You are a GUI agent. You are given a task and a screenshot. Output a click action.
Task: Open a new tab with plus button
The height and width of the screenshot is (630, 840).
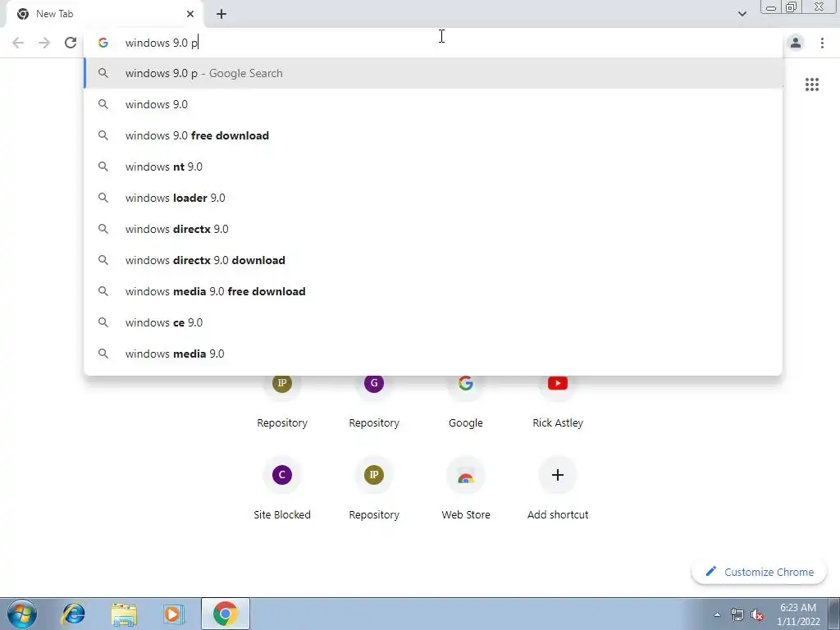[x=221, y=14]
